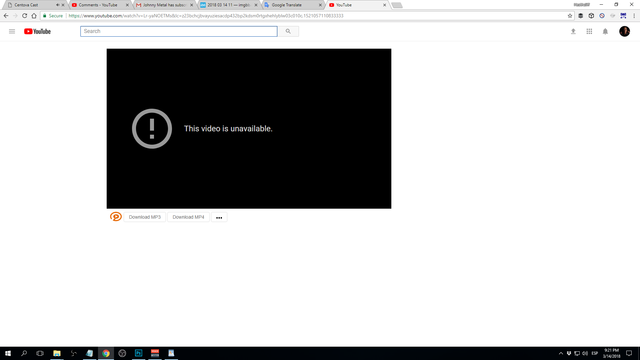The height and width of the screenshot is (360, 640).
Task: Focus the YouTube search field
Action: coord(179,31)
